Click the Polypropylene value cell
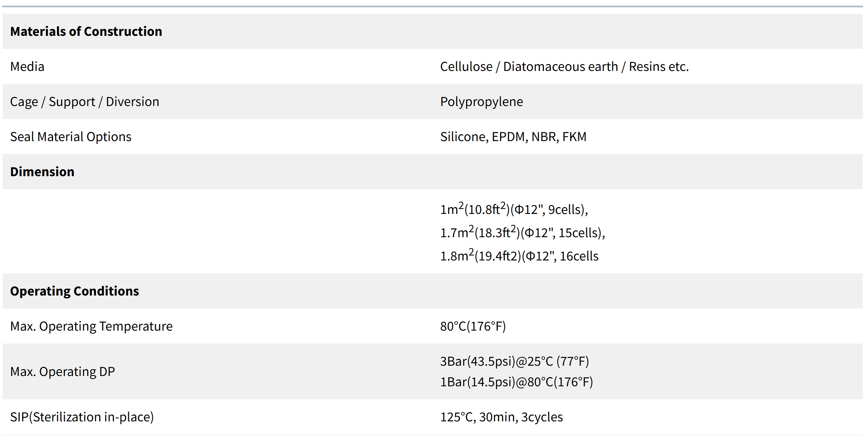 point(482,101)
